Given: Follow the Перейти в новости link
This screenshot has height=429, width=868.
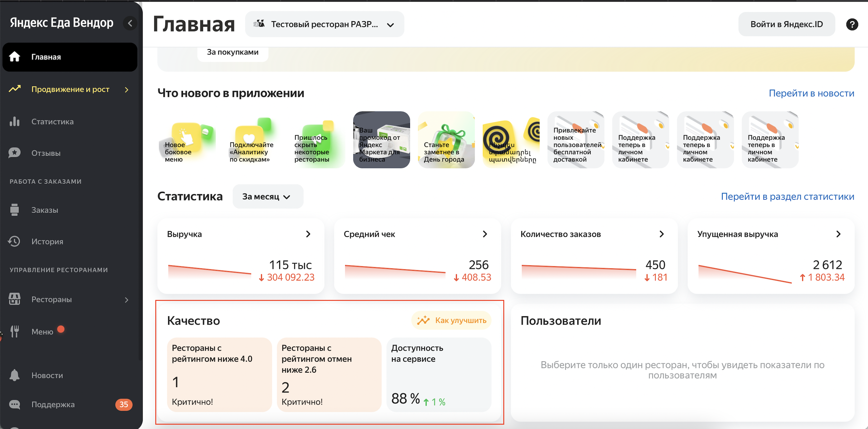Looking at the screenshot, I should click(x=811, y=93).
